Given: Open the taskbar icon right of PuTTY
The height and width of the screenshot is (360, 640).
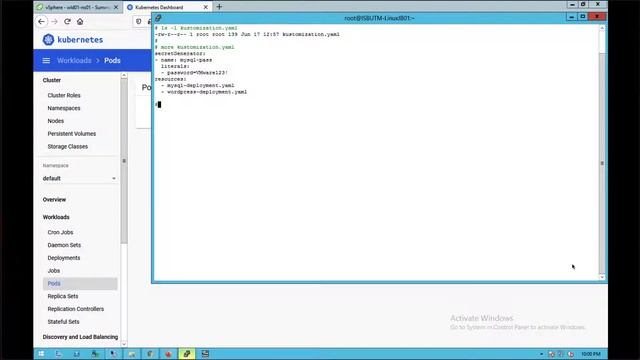Looking at the screenshot, I should click(x=205, y=354).
